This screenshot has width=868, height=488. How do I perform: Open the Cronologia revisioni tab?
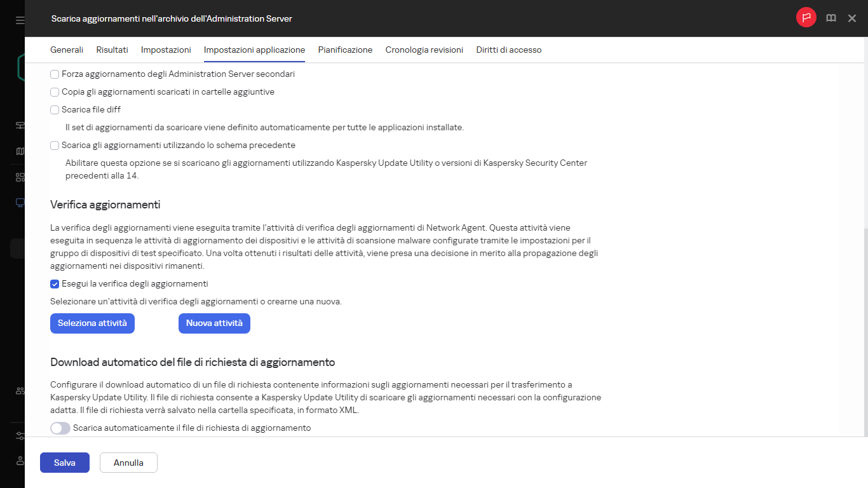pos(424,50)
